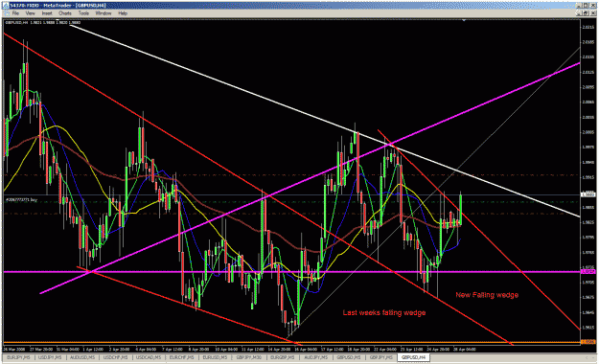Image resolution: width=599 pixels, height=364 pixels.
Task: Switch to the USDCHF,M5 chart tab
Action: click(x=116, y=357)
